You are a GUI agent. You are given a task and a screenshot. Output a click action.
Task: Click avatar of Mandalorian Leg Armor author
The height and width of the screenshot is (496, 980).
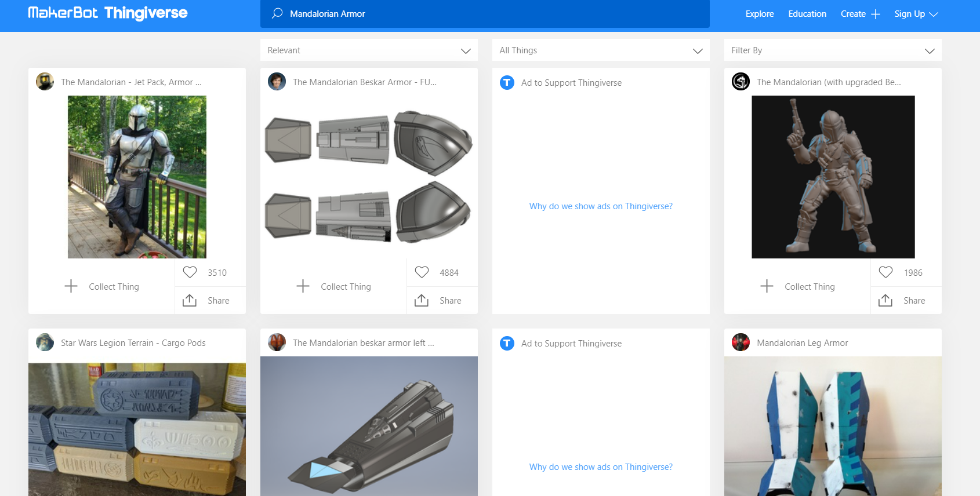point(741,342)
